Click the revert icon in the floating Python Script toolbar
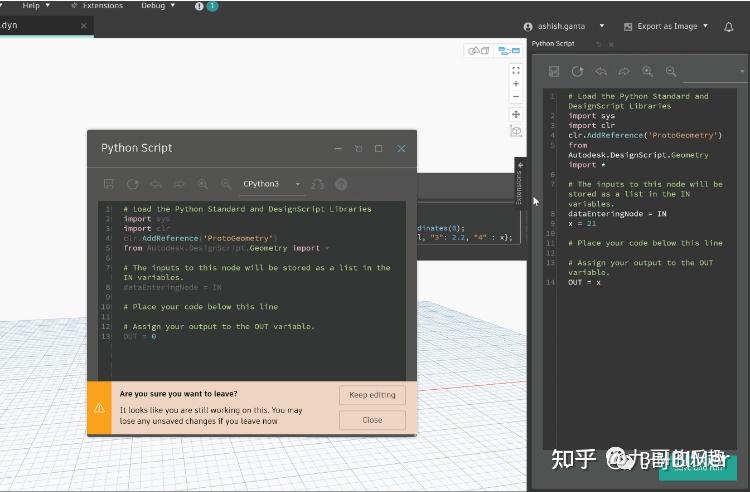Image resolution: width=750 pixels, height=492 pixels. (132, 184)
